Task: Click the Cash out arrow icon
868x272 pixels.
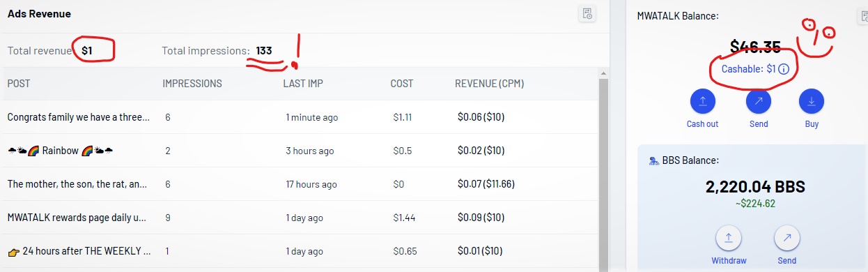Action: pos(703,101)
